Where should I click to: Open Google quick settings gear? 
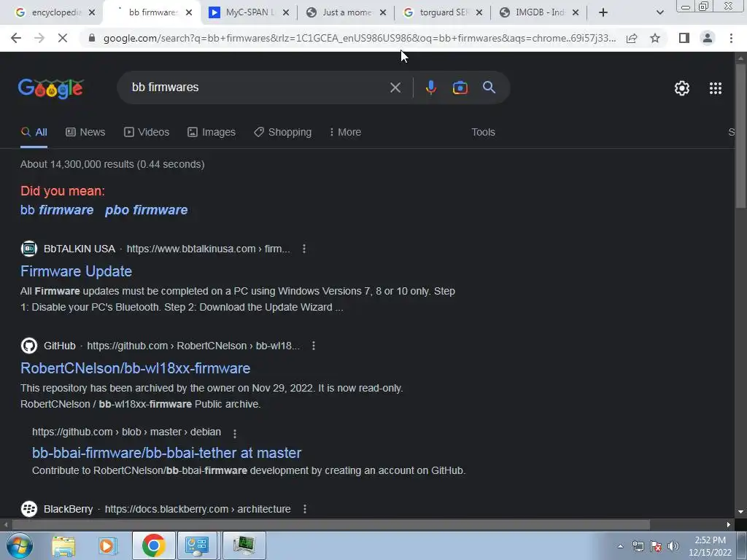click(682, 88)
